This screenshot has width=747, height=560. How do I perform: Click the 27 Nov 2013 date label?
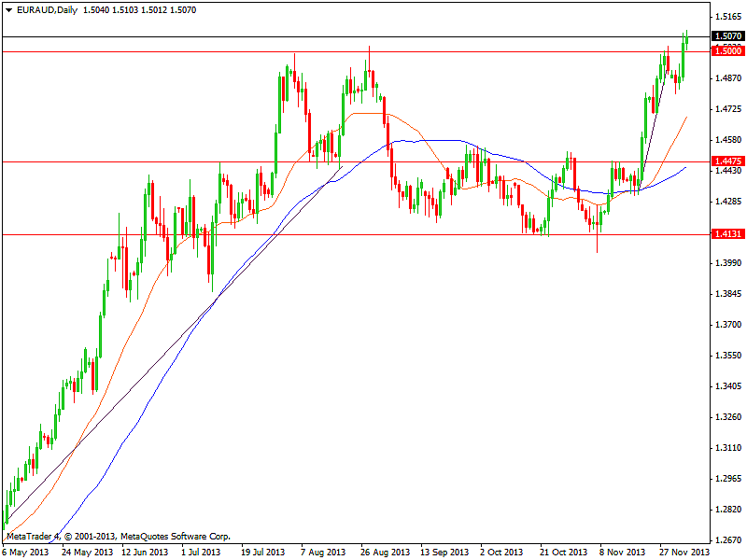point(685,552)
